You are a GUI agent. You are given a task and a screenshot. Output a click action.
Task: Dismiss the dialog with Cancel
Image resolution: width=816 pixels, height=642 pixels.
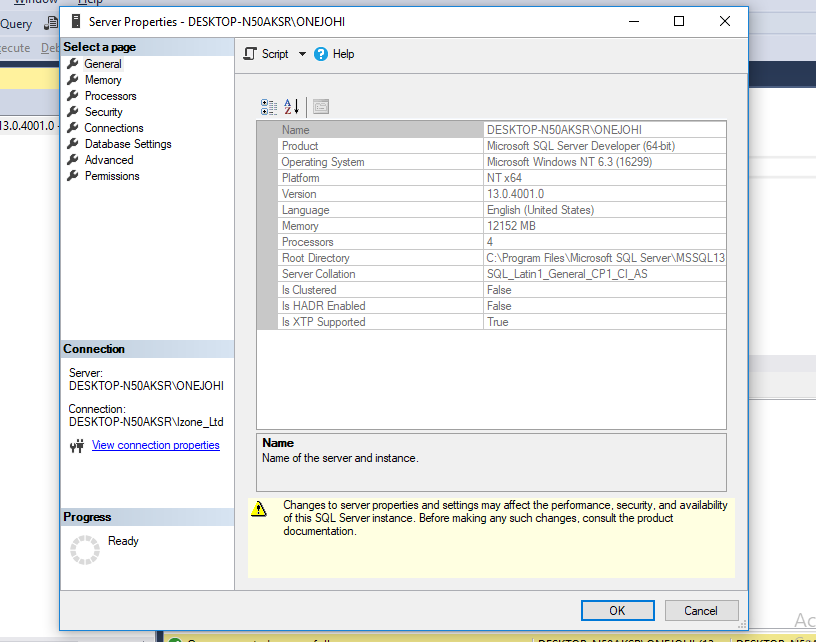(701, 611)
